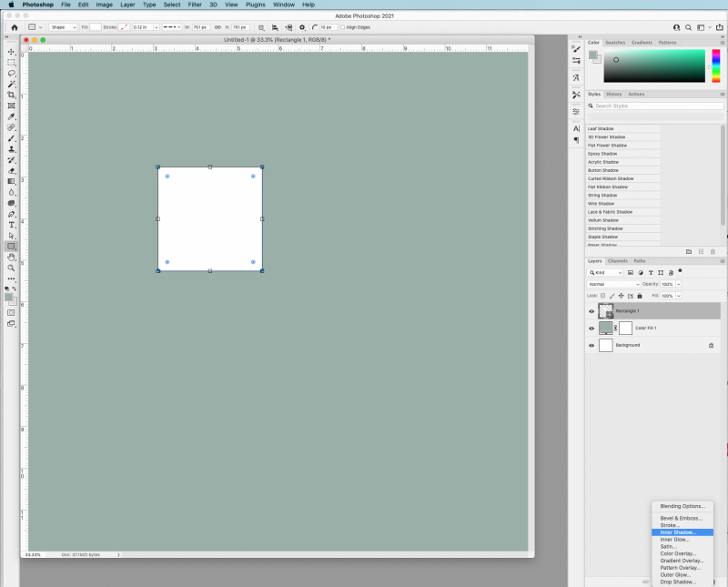728x587 pixels.
Task: Switch to the Swatches tab
Action: pos(615,42)
